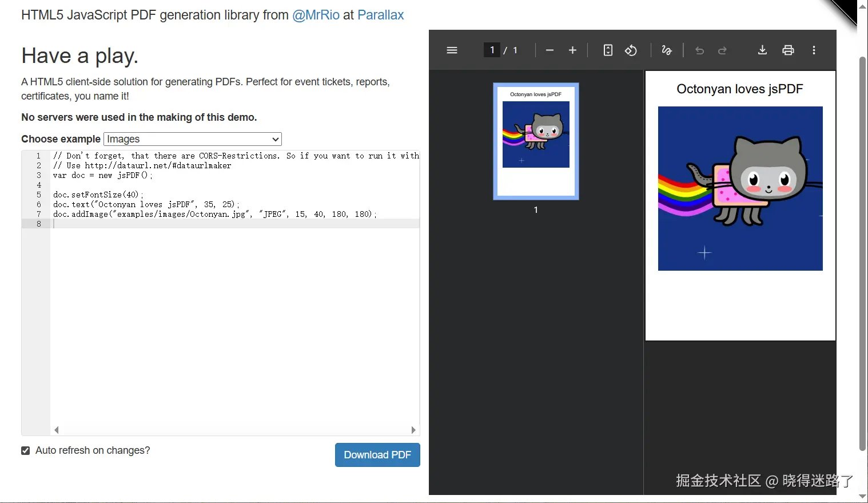Click comment line 'Use http://dataurl.net/#dataurlmaker'

pyautogui.click(x=142, y=165)
